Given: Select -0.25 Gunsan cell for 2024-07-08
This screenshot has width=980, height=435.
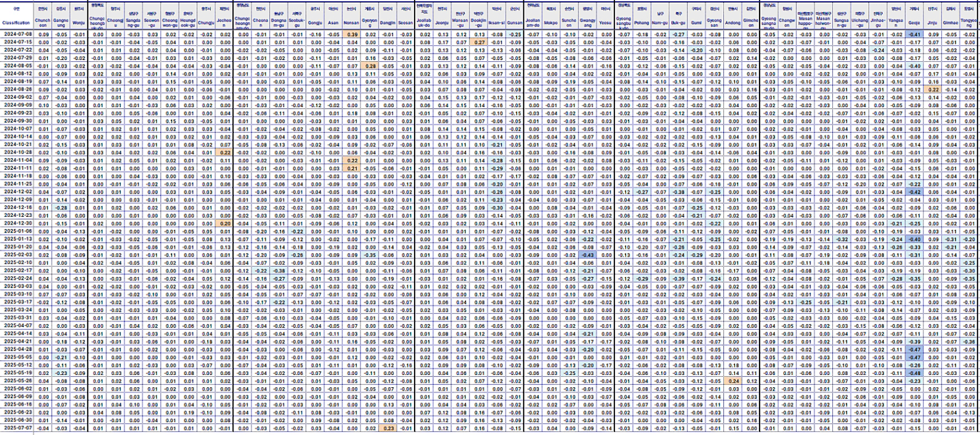Looking at the screenshot, I should pyautogui.click(x=515, y=34).
